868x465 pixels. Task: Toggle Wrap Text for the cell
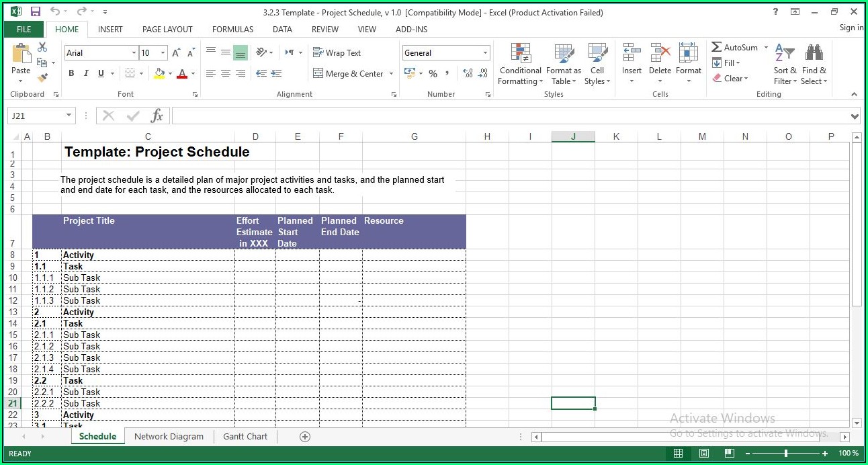[x=337, y=53]
